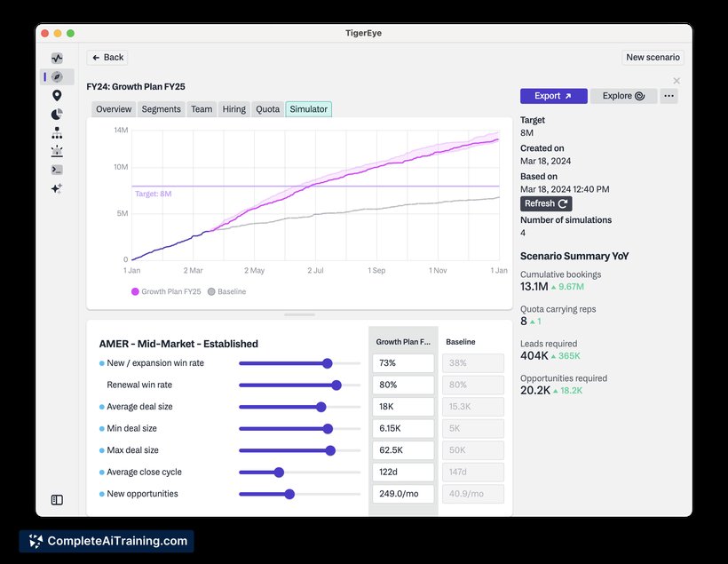Click the 62.5K max deal size field
The width and height of the screenshot is (728, 564).
[403, 450]
